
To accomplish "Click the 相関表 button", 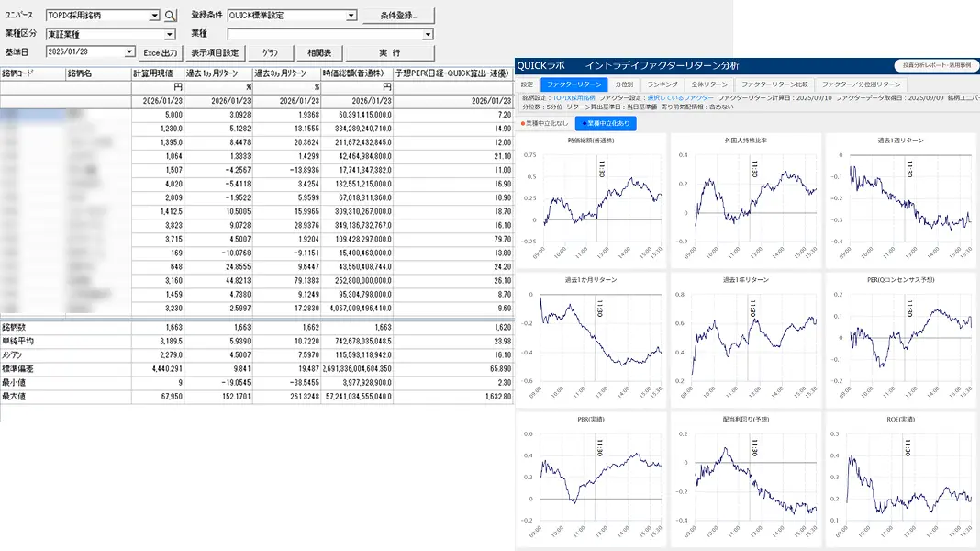I will [x=319, y=53].
